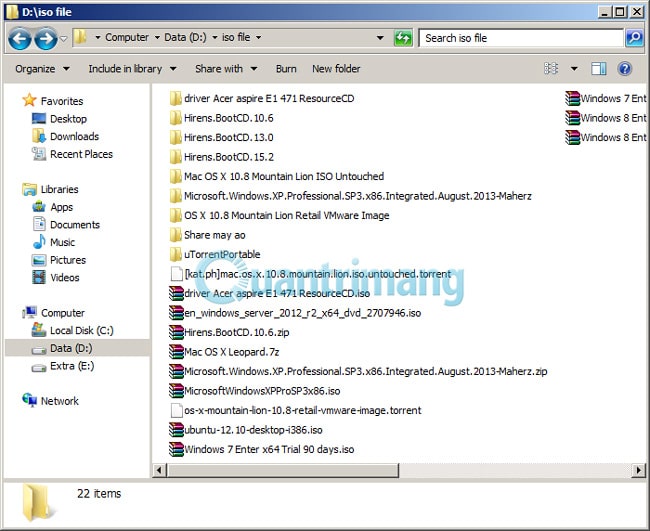
Task: Open the Pictures library
Action: (59, 260)
